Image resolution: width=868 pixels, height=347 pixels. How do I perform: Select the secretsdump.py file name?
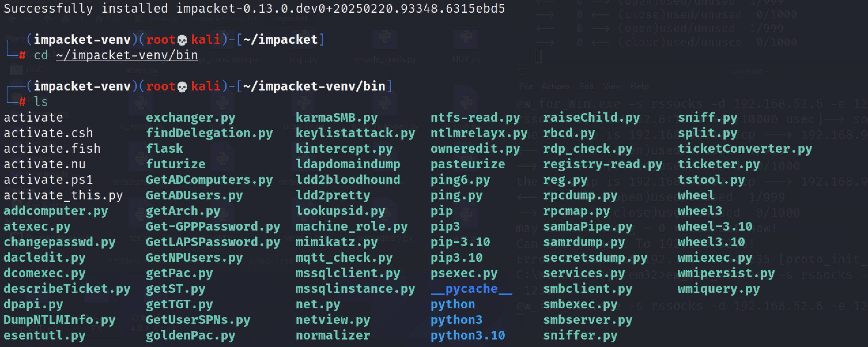tap(595, 258)
